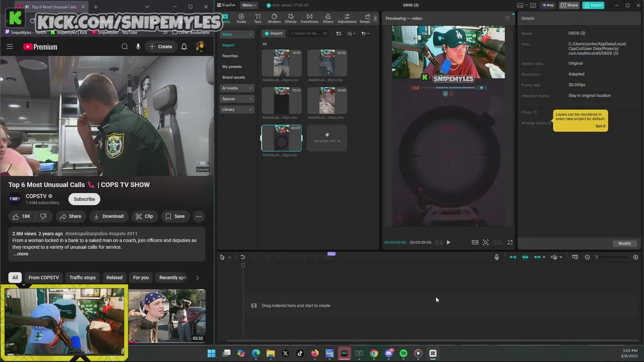Open the CapCut Menu dropdown
This screenshot has height=362, width=644.
point(249,5)
